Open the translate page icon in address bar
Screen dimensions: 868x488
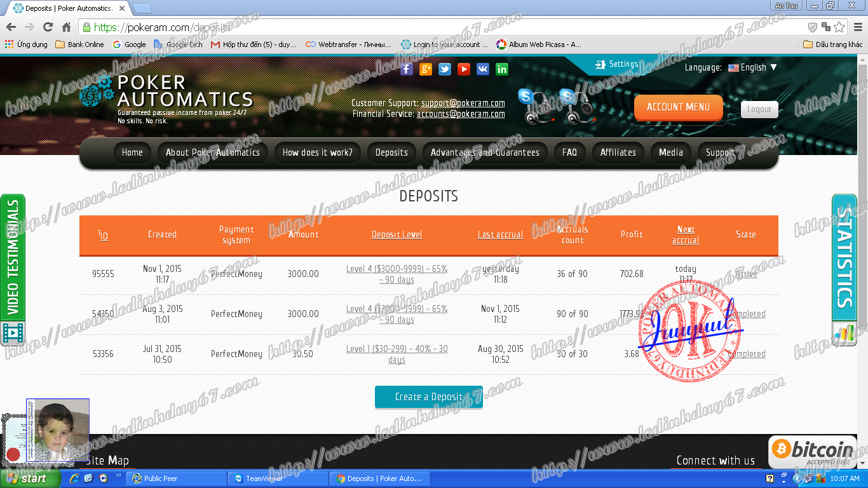(826, 27)
